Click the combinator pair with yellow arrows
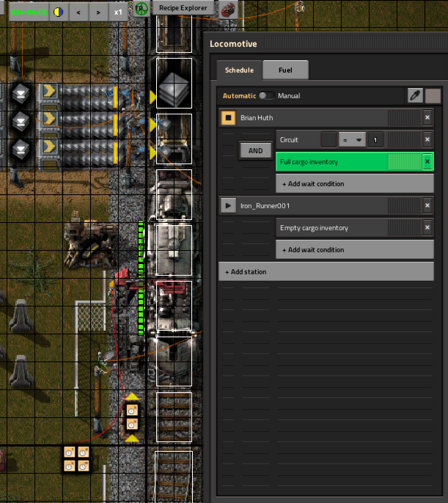The image size is (448, 503). tap(132, 417)
